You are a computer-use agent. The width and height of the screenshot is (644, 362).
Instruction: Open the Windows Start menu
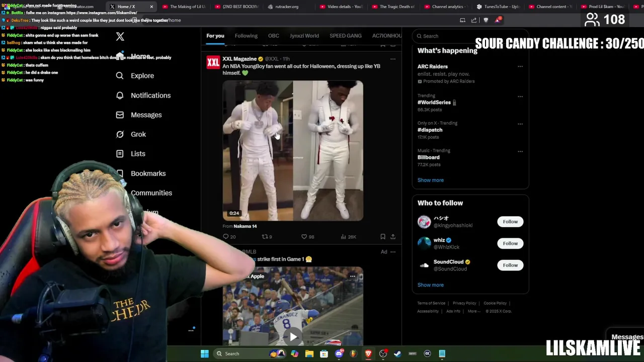pyautogui.click(x=205, y=353)
